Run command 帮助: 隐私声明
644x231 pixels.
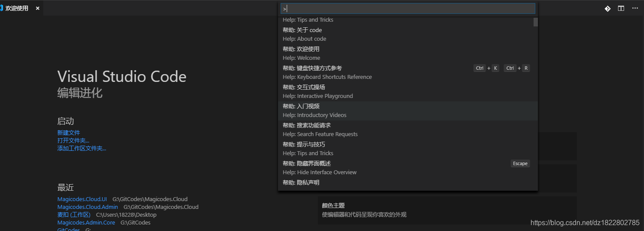408,184
